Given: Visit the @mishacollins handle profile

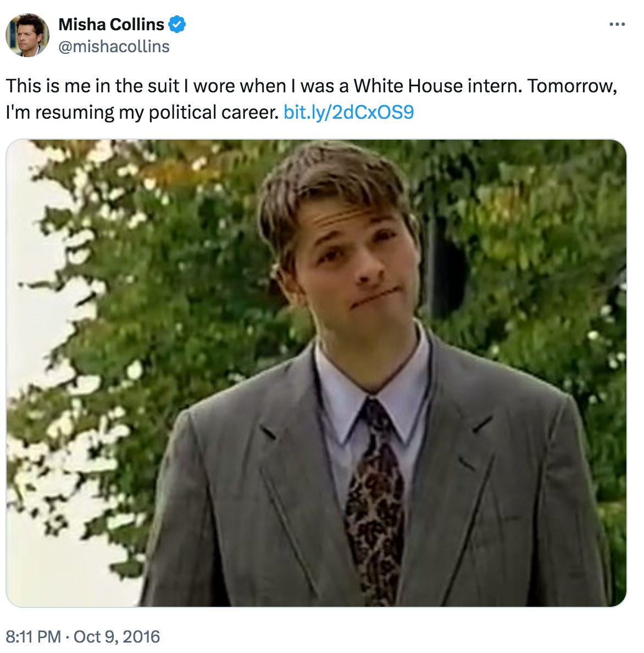Looking at the screenshot, I should click(114, 46).
